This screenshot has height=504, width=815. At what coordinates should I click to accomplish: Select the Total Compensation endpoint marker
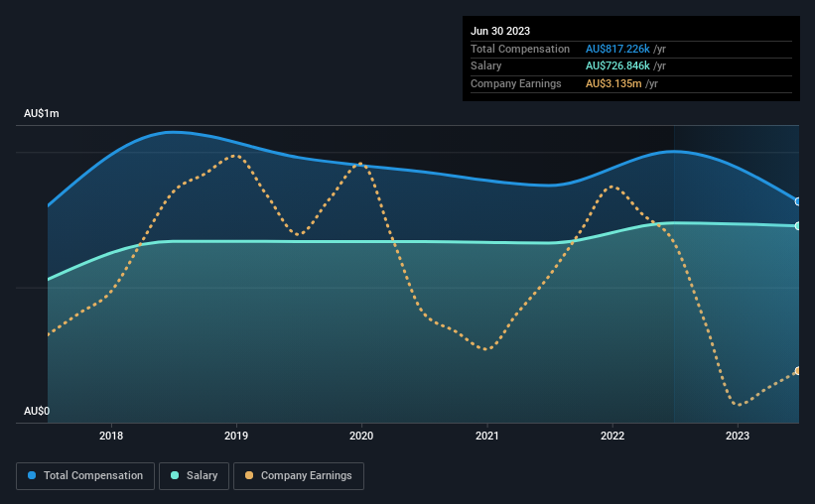797,201
